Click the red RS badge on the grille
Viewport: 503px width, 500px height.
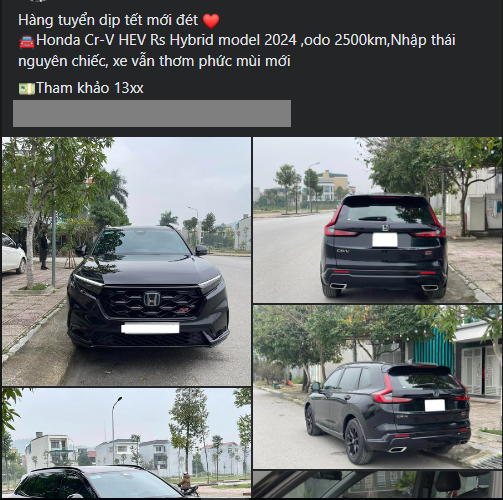pos(183,310)
